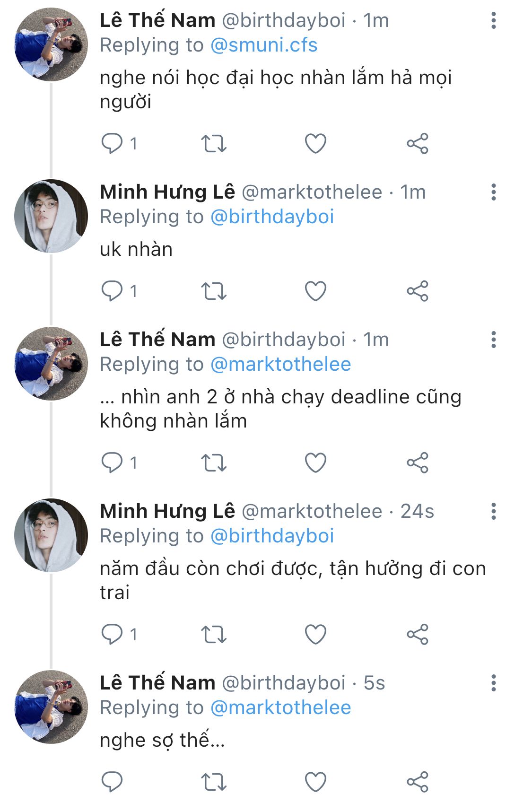Share the "nghe sợ thế..." tweet
The width and height of the screenshot is (532, 803).
point(417,782)
